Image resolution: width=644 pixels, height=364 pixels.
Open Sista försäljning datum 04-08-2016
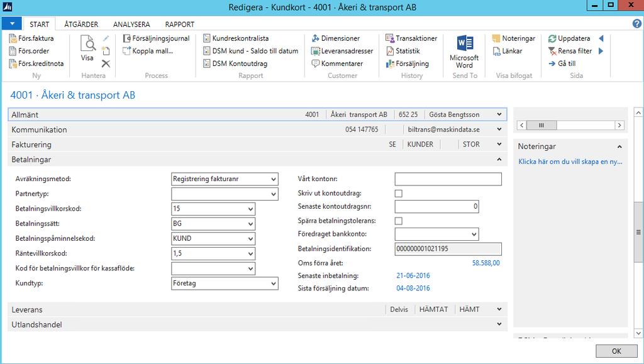tap(413, 289)
